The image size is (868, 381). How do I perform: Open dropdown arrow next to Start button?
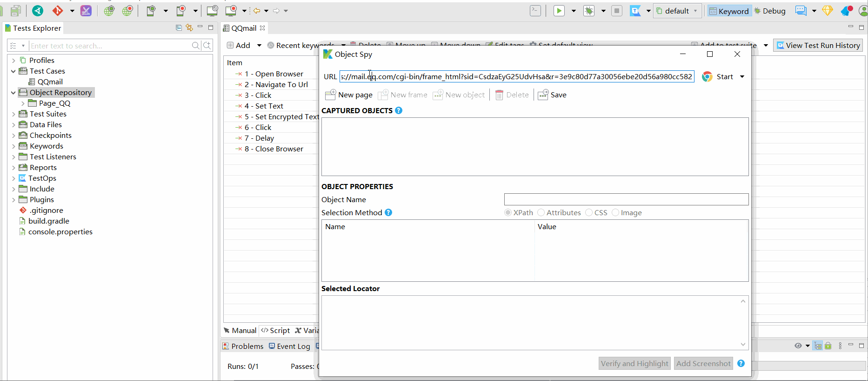click(x=742, y=77)
